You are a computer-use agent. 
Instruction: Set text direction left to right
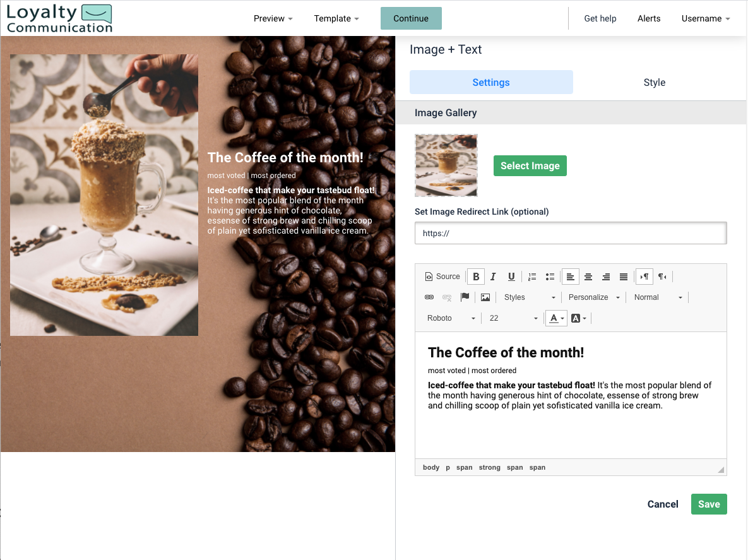(644, 276)
